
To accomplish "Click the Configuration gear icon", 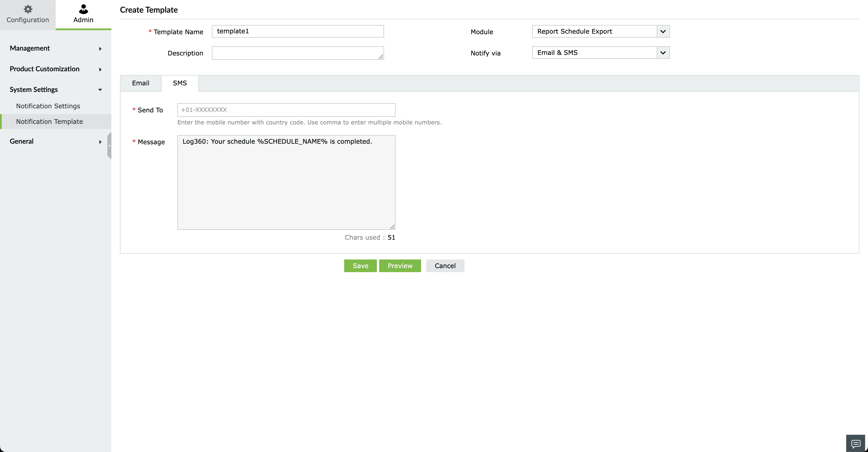I will point(28,9).
